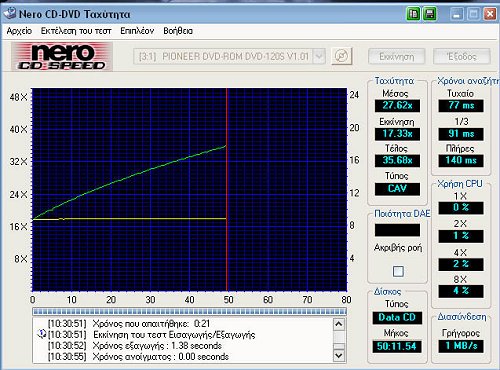Click the Έξοδος exit button
The width and height of the screenshot is (500, 370).
[x=462, y=56]
